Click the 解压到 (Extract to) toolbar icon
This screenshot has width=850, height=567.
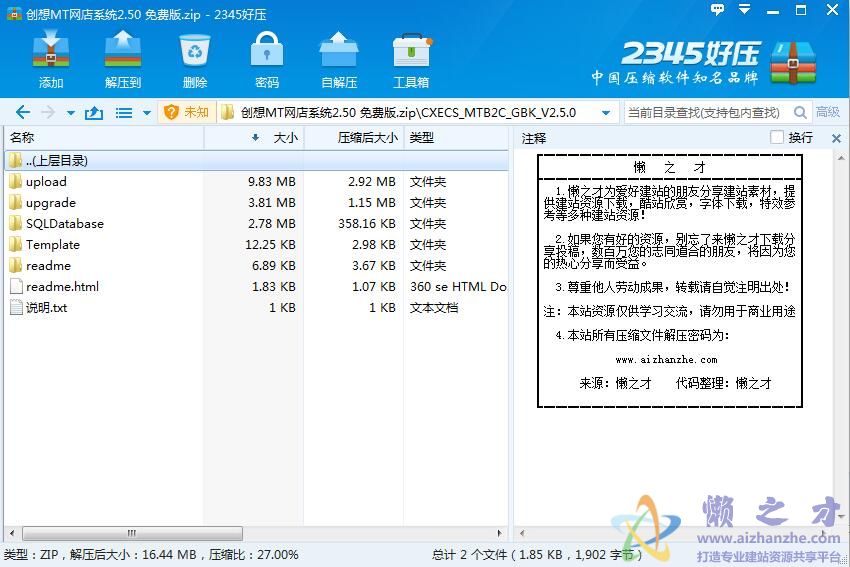(x=123, y=50)
